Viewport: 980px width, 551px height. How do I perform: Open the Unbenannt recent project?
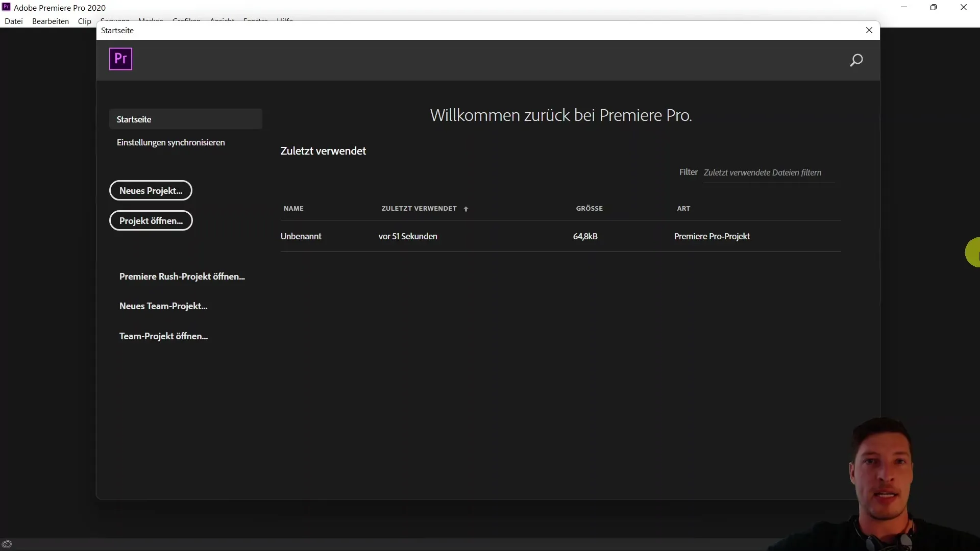point(301,236)
